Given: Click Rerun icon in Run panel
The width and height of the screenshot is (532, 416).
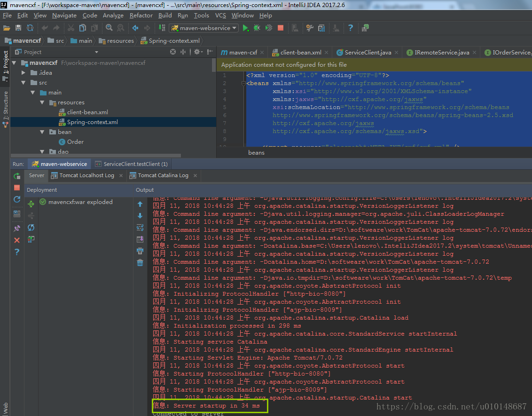Looking at the screenshot, I should click(17, 176).
